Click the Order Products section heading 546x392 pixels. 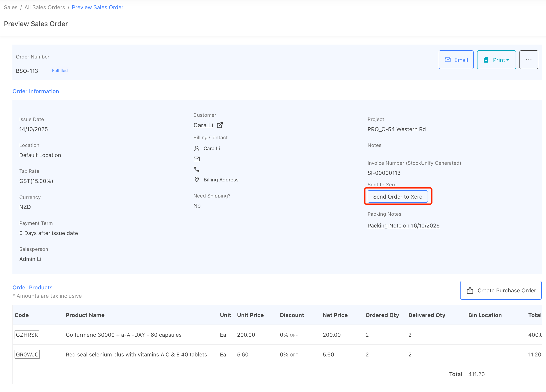pyautogui.click(x=33, y=287)
